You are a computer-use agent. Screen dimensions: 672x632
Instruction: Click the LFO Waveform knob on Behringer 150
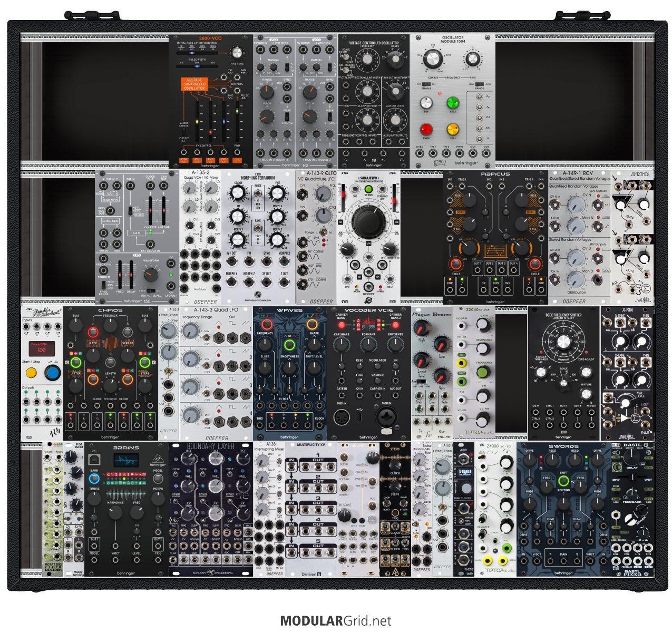pos(150,274)
